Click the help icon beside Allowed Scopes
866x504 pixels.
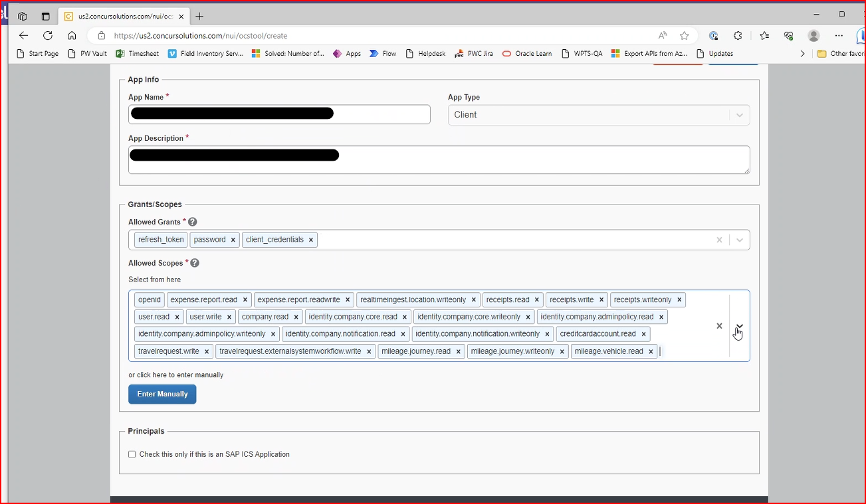click(195, 263)
